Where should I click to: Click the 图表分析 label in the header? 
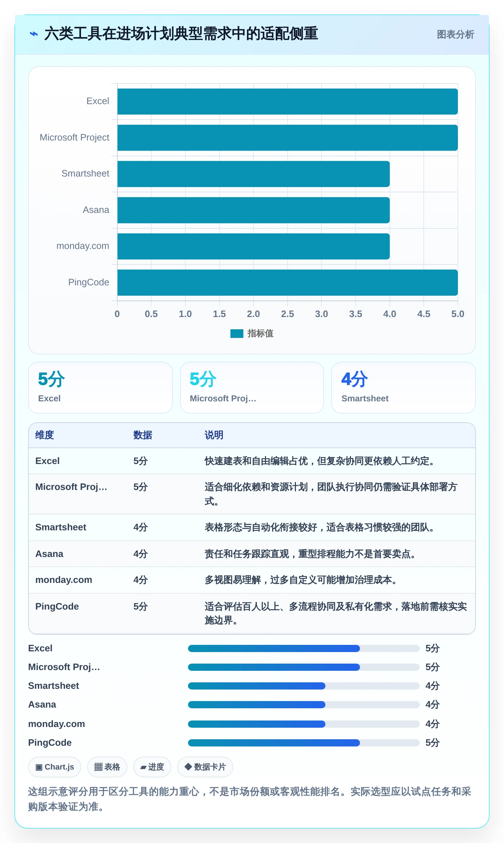click(455, 35)
